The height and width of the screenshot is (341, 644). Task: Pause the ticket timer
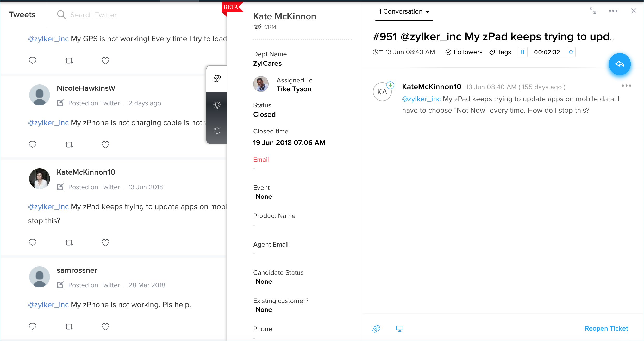[x=523, y=52]
